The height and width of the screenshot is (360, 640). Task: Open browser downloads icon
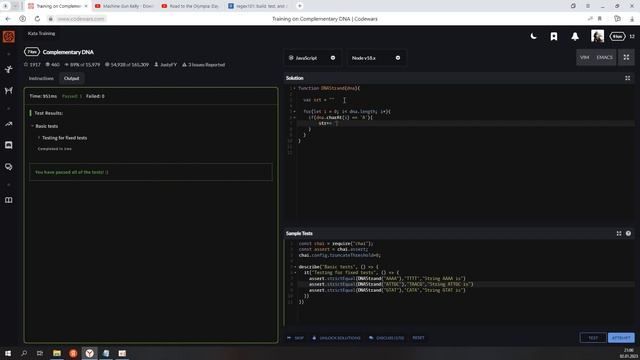(632, 19)
